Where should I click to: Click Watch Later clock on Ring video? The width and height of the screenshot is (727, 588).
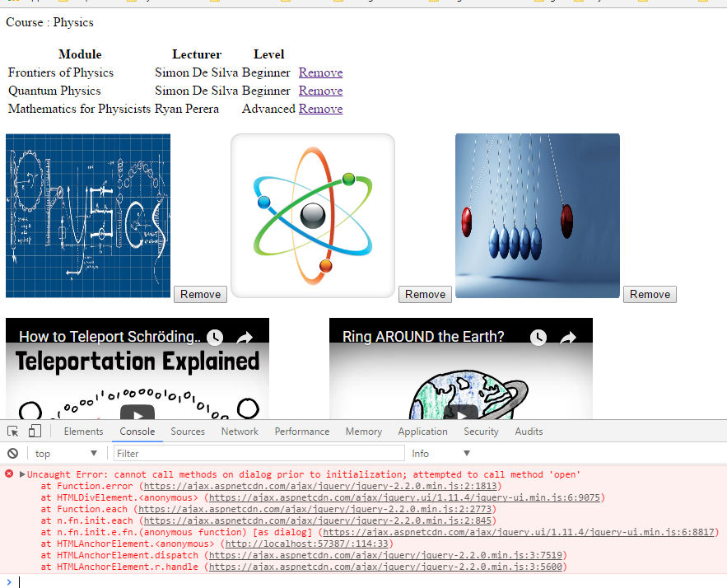tap(538, 337)
